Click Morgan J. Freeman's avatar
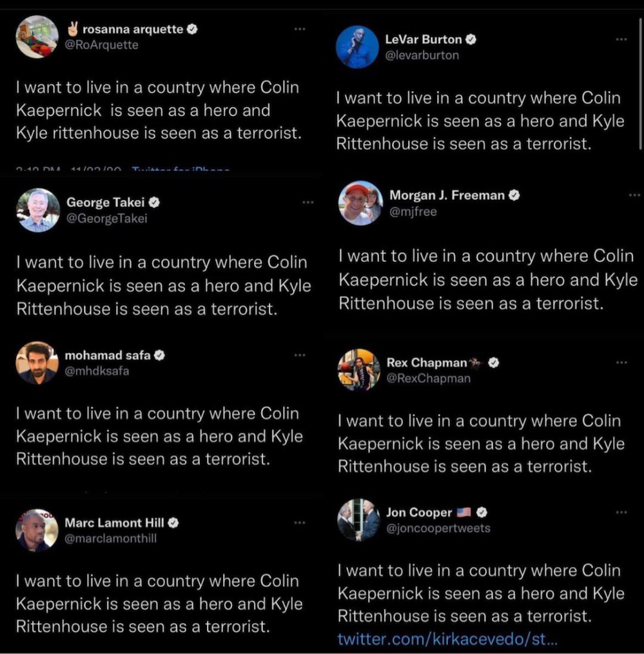 360,203
